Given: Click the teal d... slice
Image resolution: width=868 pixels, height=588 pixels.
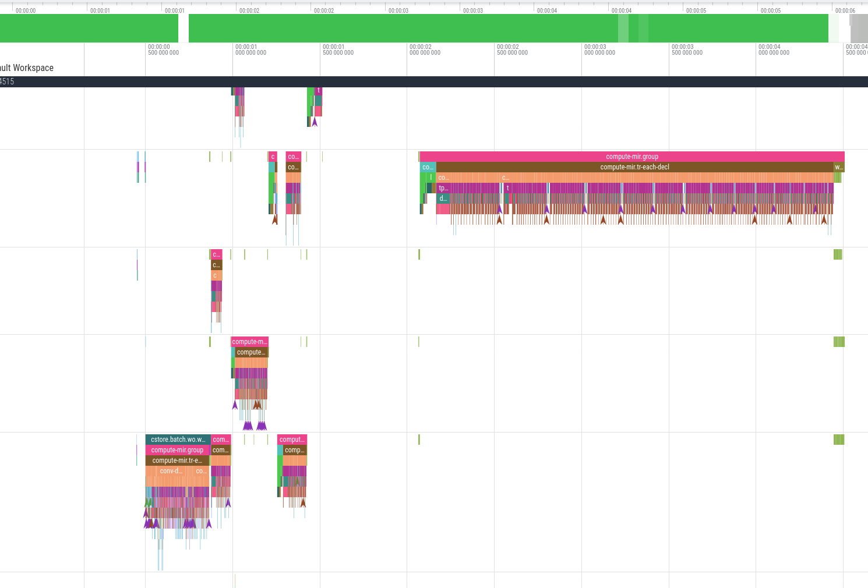Looking at the screenshot, I should [x=443, y=199].
